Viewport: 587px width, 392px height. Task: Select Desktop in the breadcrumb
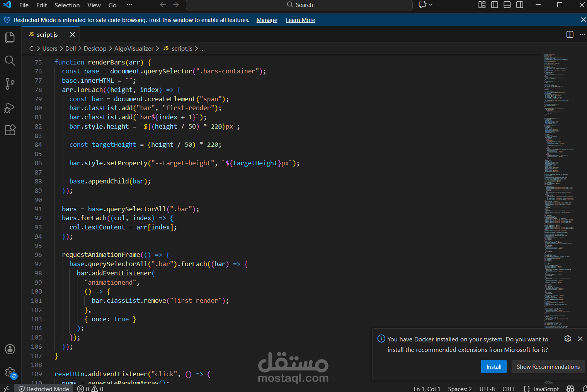(x=95, y=48)
